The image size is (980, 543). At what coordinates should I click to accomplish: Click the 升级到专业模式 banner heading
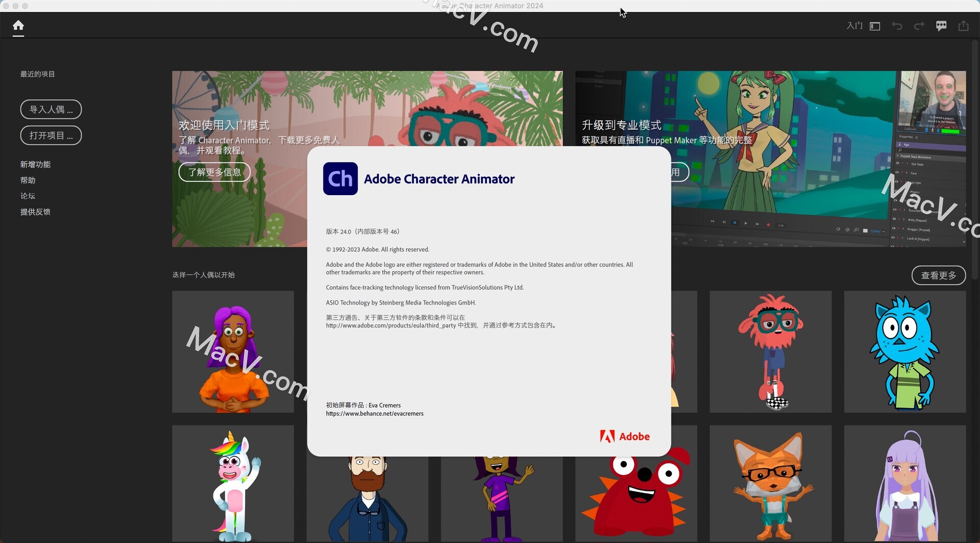click(x=621, y=125)
